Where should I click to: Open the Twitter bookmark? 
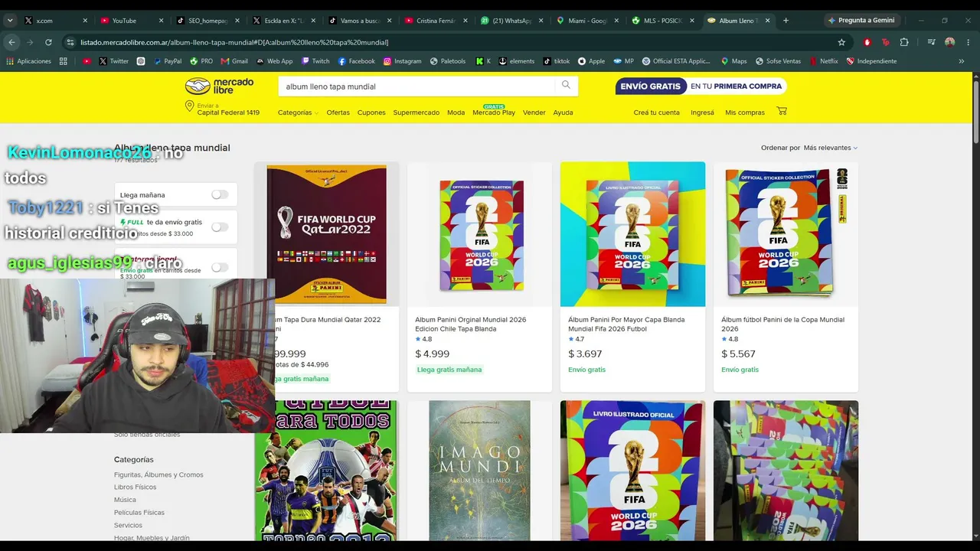tap(113, 61)
